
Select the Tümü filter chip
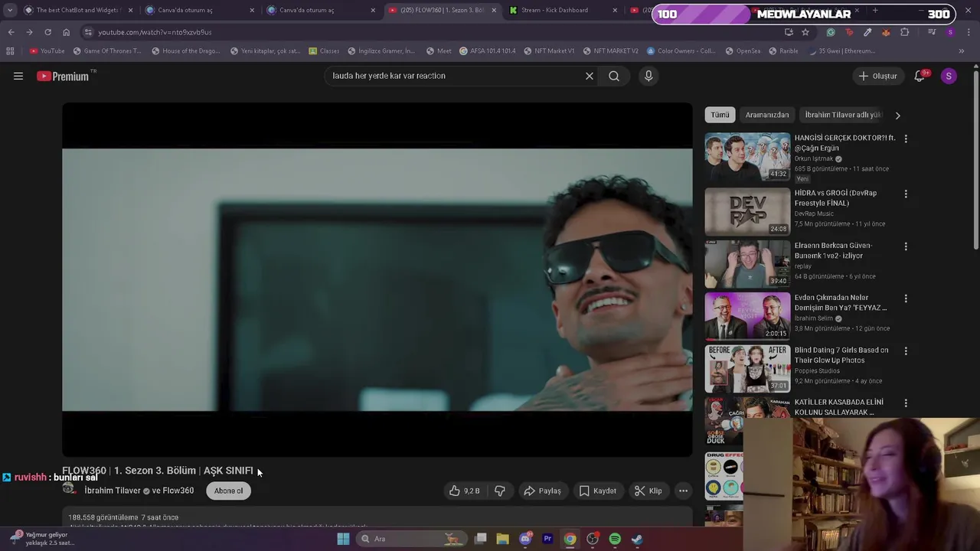point(720,115)
